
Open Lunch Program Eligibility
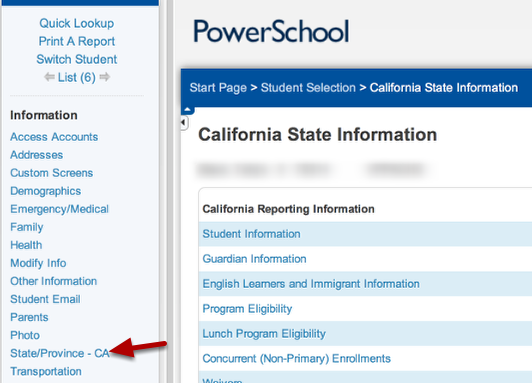click(x=365, y=333)
